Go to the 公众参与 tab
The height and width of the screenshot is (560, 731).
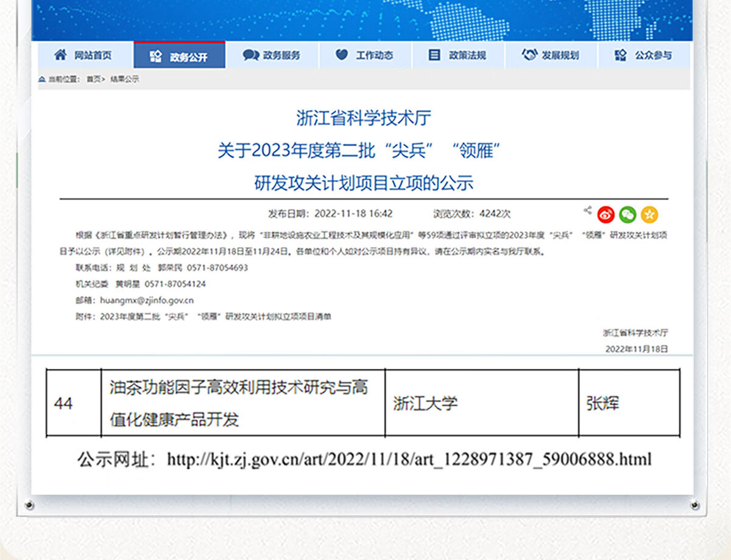[653, 55]
